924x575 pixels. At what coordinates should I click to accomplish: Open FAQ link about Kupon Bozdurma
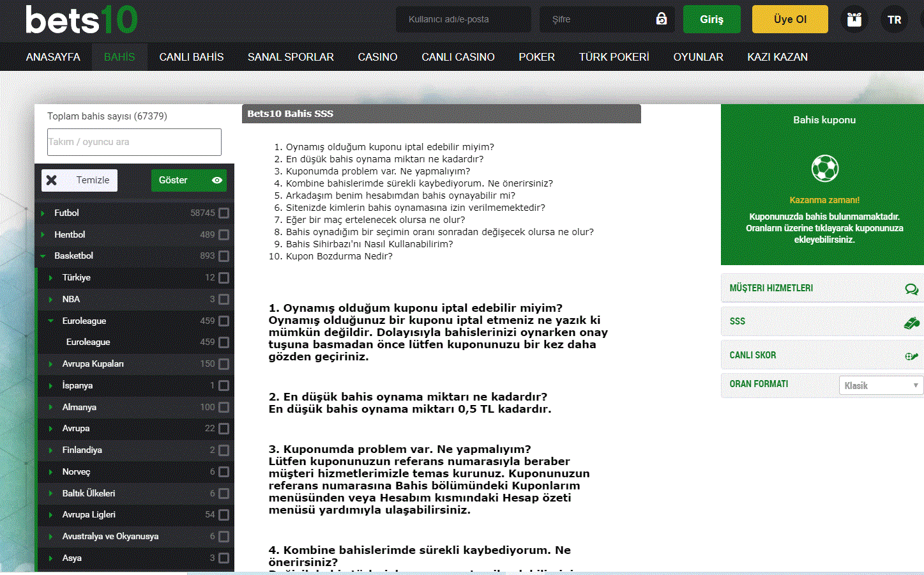[339, 256]
